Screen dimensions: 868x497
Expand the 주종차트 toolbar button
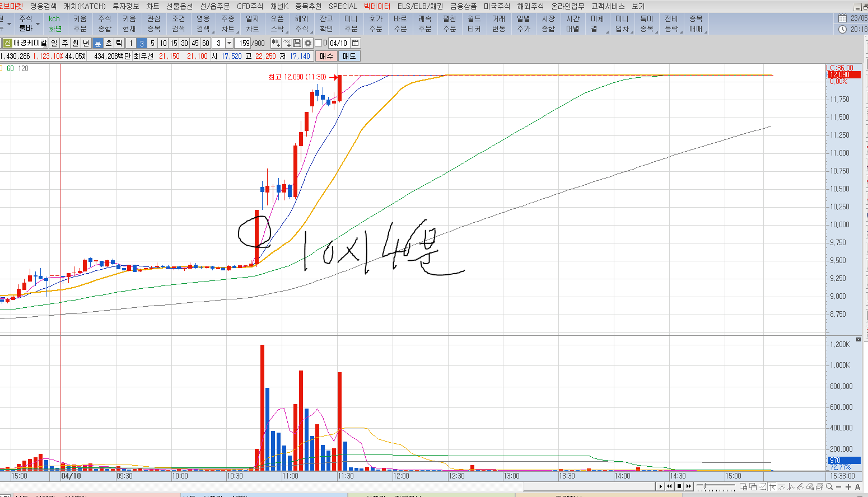pos(228,24)
